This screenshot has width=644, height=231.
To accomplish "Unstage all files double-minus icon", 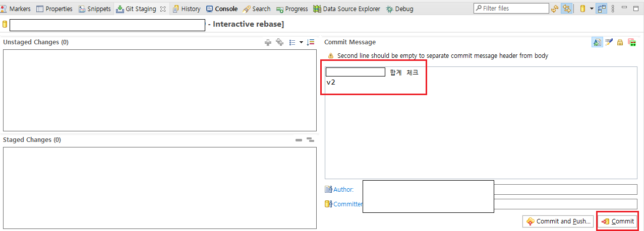I will tap(310, 140).
